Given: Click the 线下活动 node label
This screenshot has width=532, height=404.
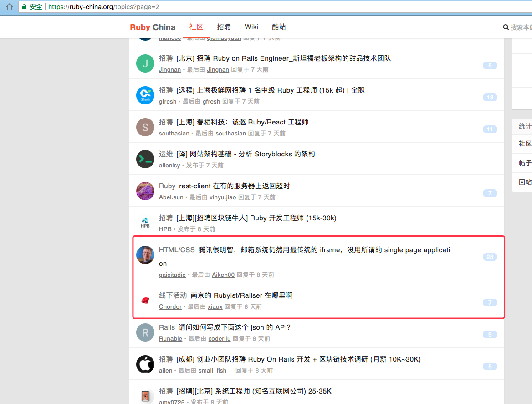Looking at the screenshot, I should [x=173, y=295].
